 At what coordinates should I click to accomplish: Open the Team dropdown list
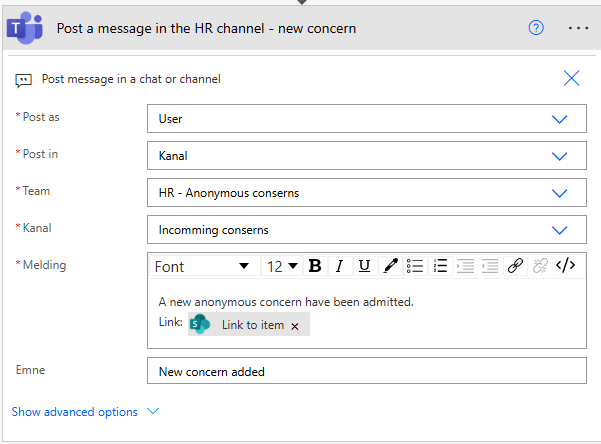pyautogui.click(x=560, y=193)
